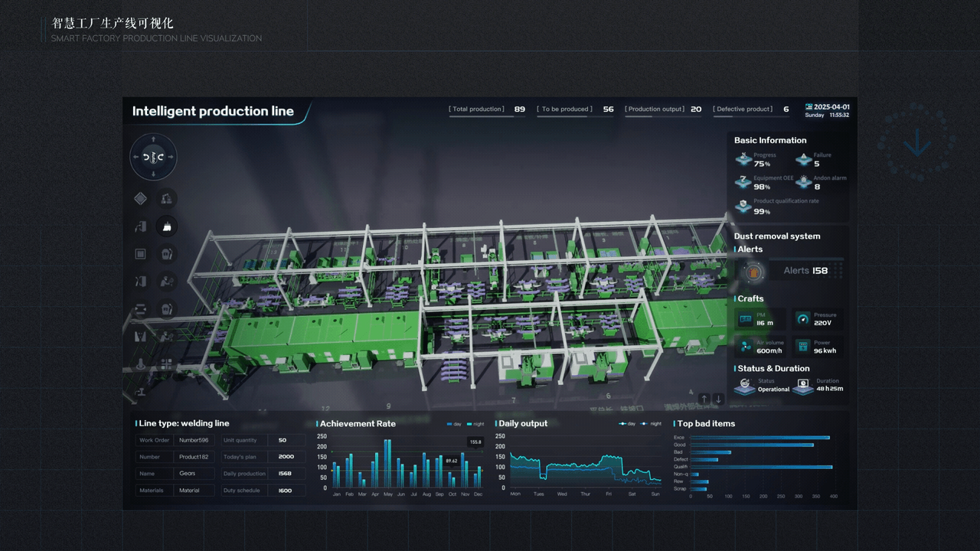Toggle the night legend in Daily output

(651, 424)
